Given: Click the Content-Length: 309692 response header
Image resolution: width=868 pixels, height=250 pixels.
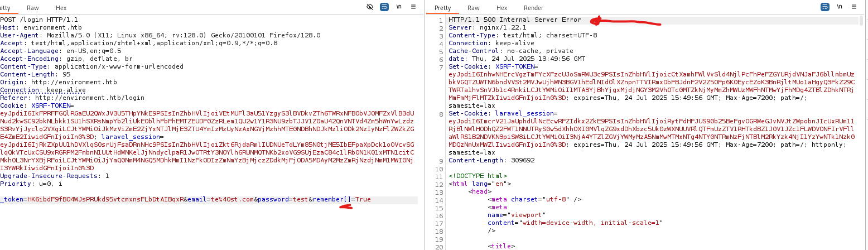Looking at the screenshot, I should (x=491, y=160).
